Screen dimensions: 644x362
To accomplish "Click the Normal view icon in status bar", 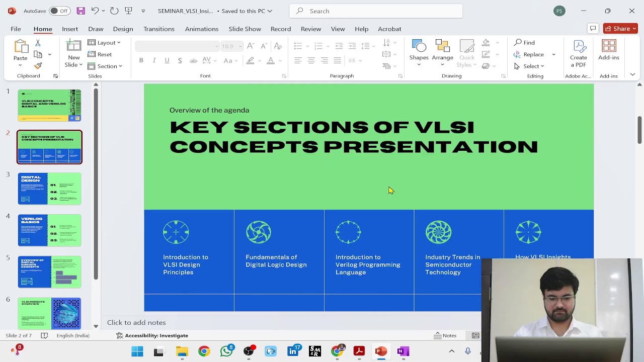I will pos(475,335).
